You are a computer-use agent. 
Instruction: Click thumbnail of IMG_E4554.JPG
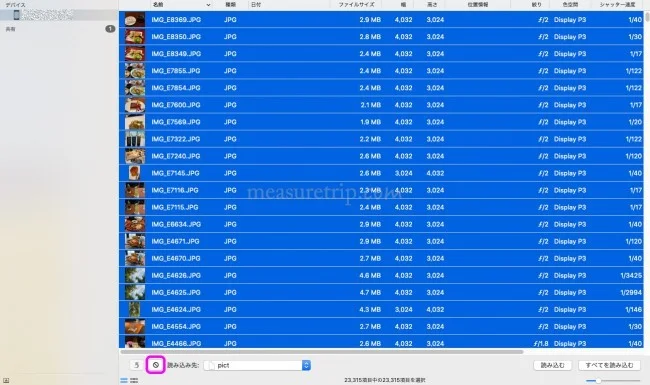click(x=135, y=326)
